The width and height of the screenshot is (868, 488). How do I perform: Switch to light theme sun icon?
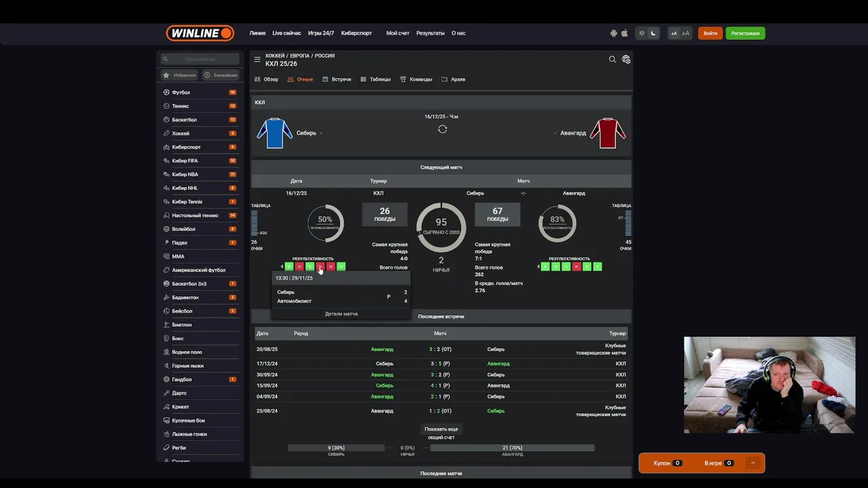642,33
